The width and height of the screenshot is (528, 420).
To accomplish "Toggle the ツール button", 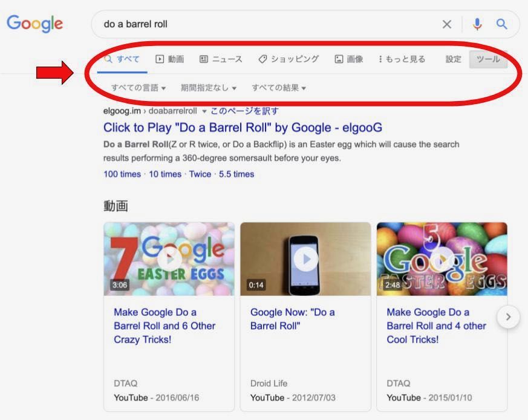I will pos(488,59).
